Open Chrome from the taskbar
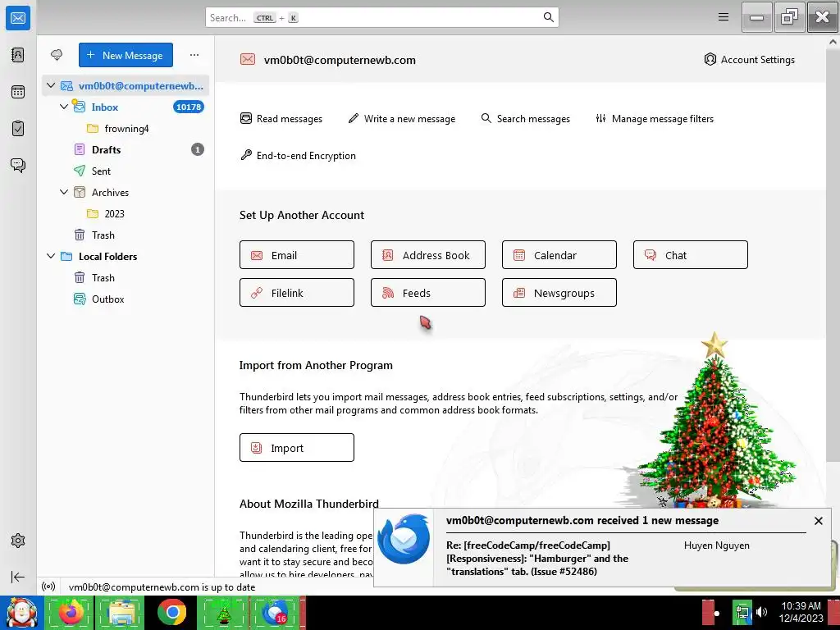The width and height of the screenshot is (840, 630). (x=171, y=612)
